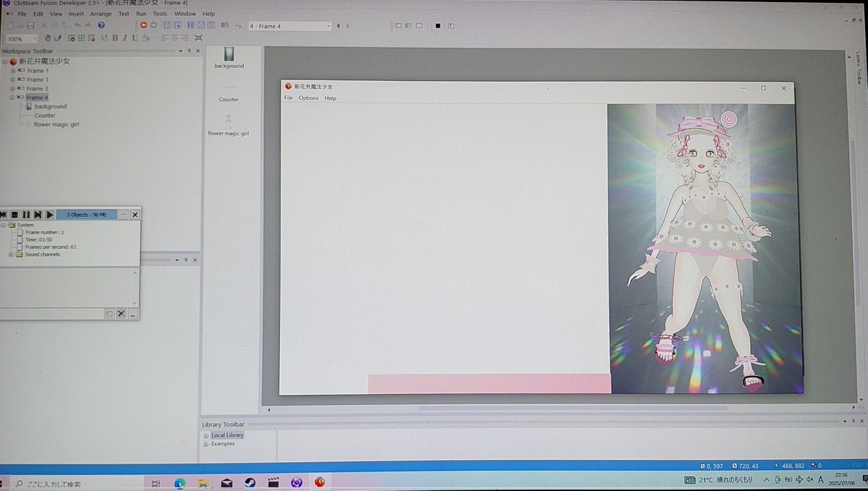The image size is (868, 491).
Task: Open the Tools menu
Action: 160,14
